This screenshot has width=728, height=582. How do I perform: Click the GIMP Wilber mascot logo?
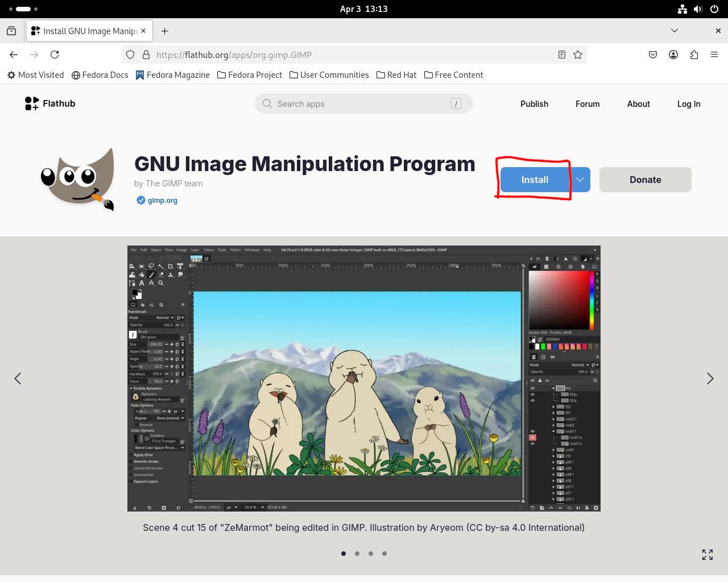click(x=77, y=179)
